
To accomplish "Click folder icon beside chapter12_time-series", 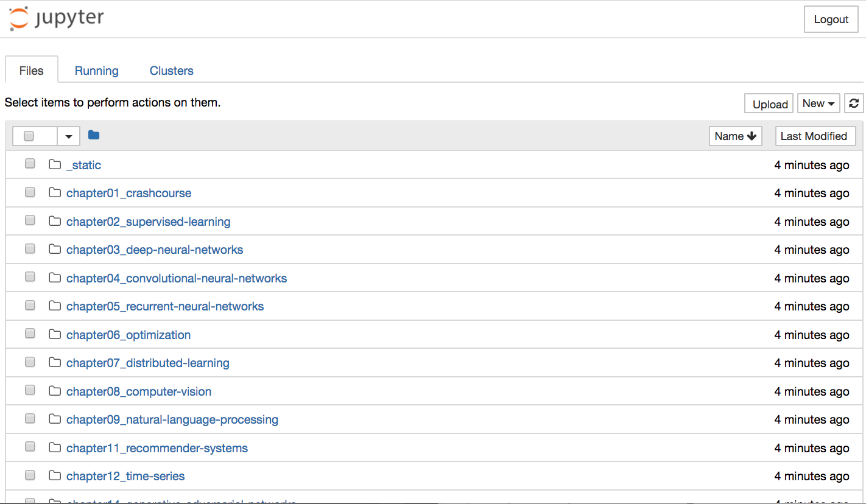I will tap(55, 475).
